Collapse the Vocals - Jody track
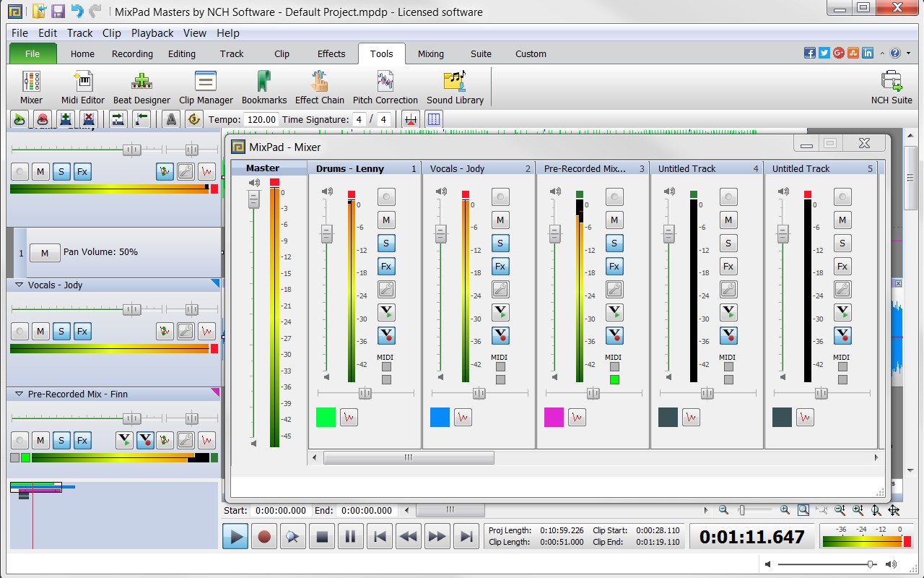 [x=19, y=285]
